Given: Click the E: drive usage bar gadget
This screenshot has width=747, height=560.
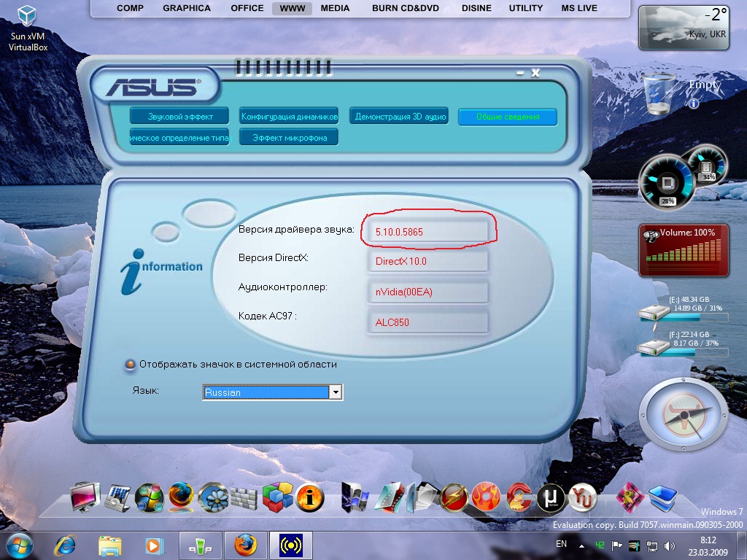Looking at the screenshot, I should tap(684, 316).
